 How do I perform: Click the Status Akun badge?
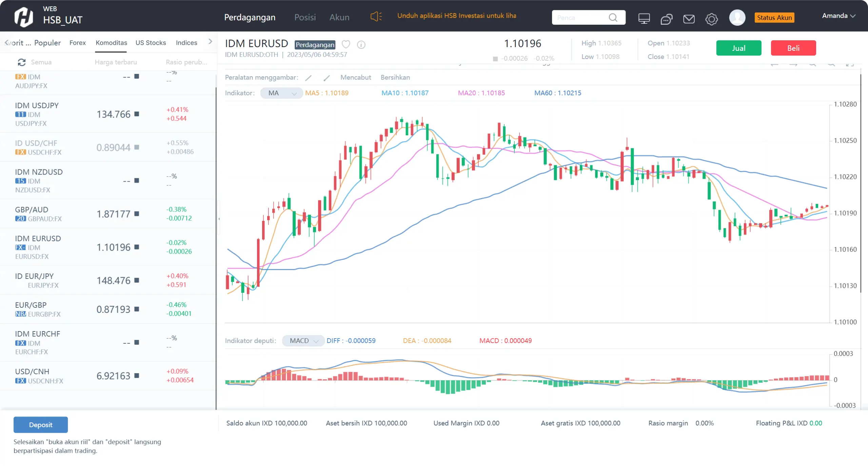coord(774,18)
